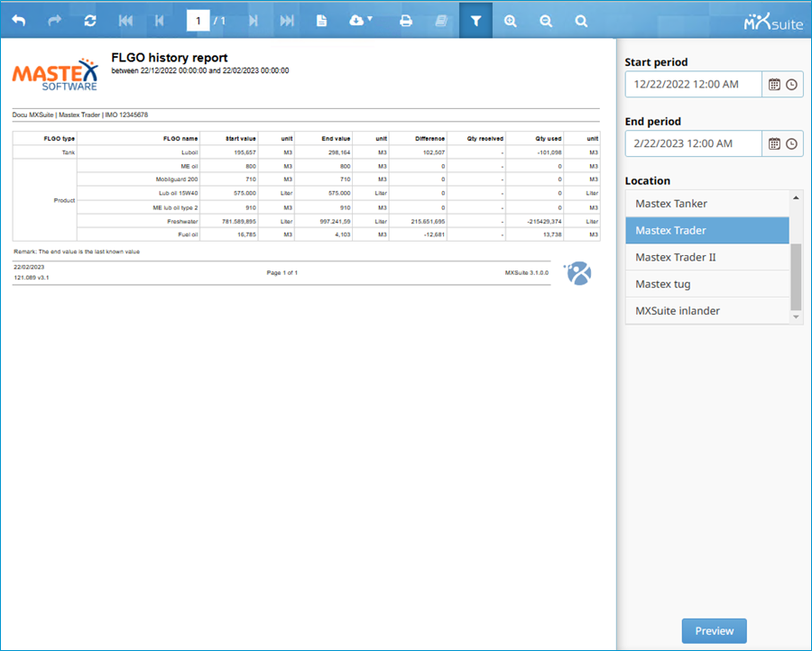Open time picker for Start period
This screenshot has height=651, width=812.
click(x=792, y=85)
